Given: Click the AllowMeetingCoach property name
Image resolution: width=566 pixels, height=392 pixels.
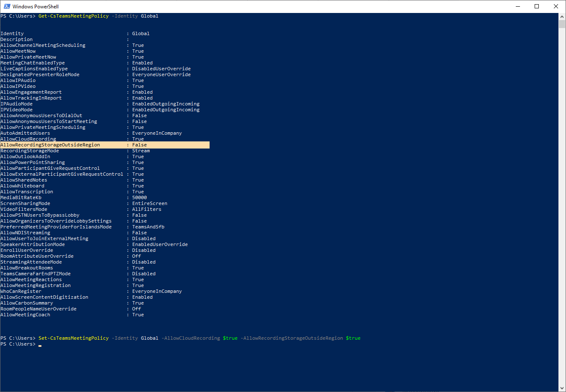Looking at the screenshot, I should 25,315.
